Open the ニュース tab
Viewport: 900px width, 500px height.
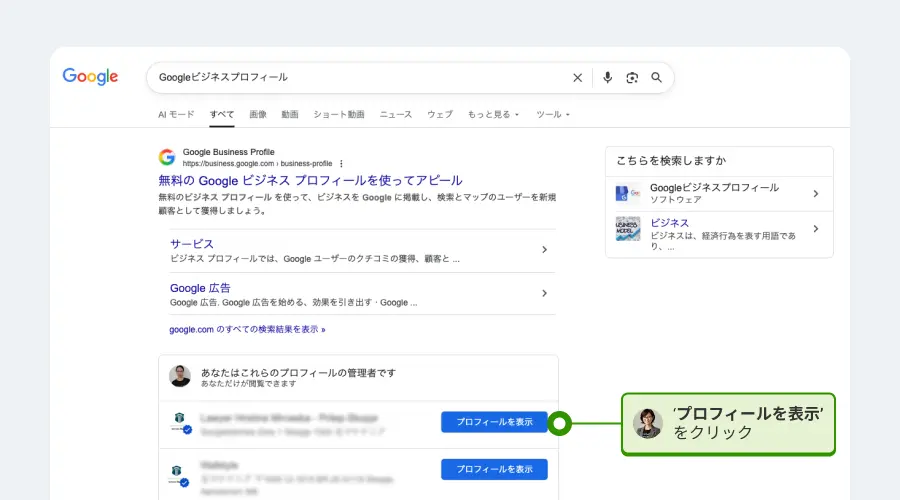click(x=395, y=114)
